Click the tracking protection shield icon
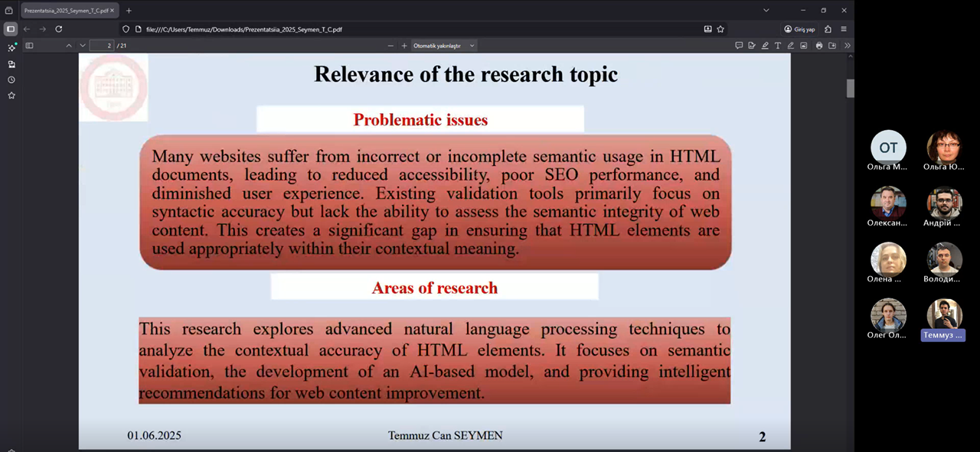This screenshot has height=452, width=980. pos(126,29)
